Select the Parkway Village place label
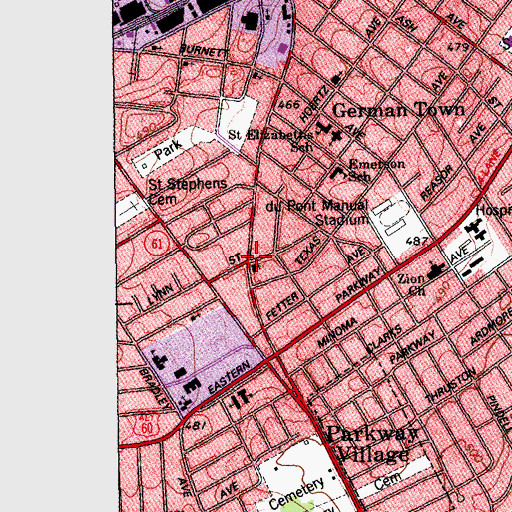Screen dimensions: 512x512 pyautogui.click(x=373, y=444)
